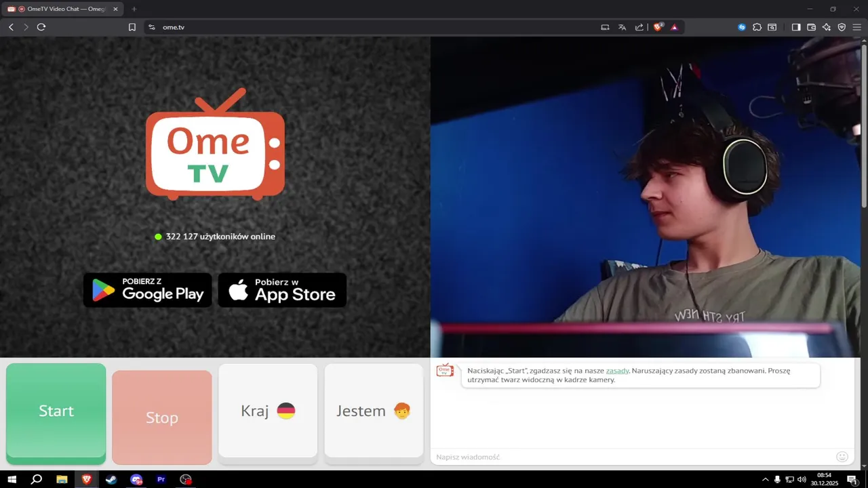The width and height of the screenshot is (868, 488).
Task: Open the notification center icon
Action: coord(852,479)
